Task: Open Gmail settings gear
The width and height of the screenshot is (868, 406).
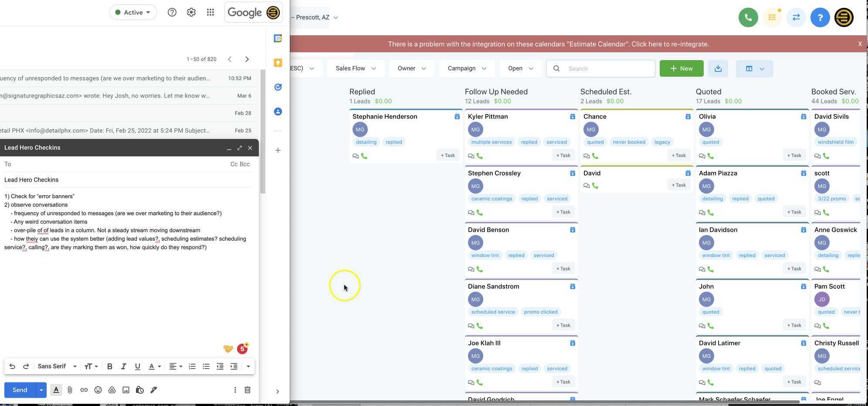Action: pyautogui.click(x=191, y=12)
